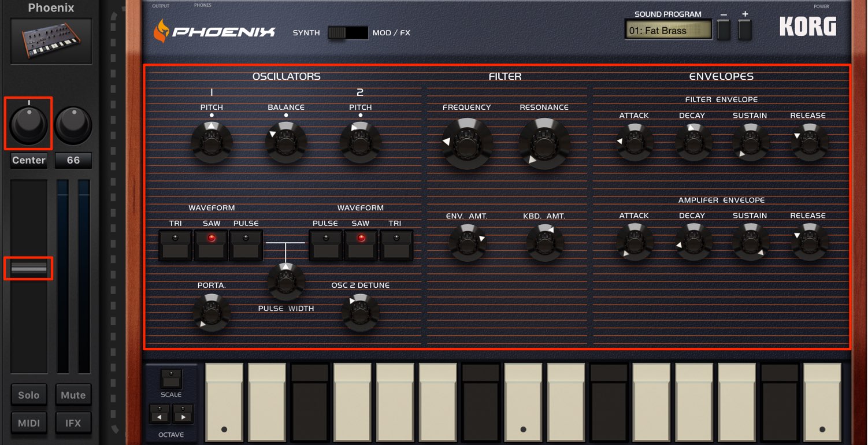This screenshot has height=445, width=868.
Task: Select previous sound program with minus button
Action: [724, 29]
